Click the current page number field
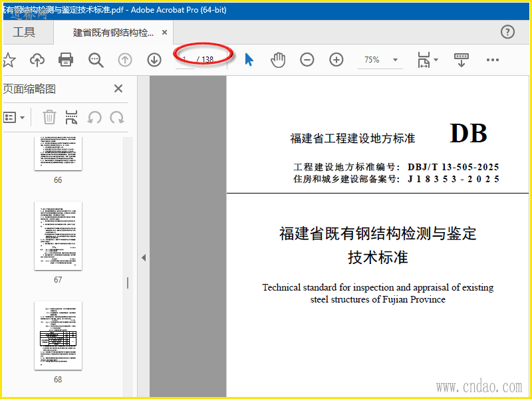This screenshot has width=532, height=399. [185, 60]
